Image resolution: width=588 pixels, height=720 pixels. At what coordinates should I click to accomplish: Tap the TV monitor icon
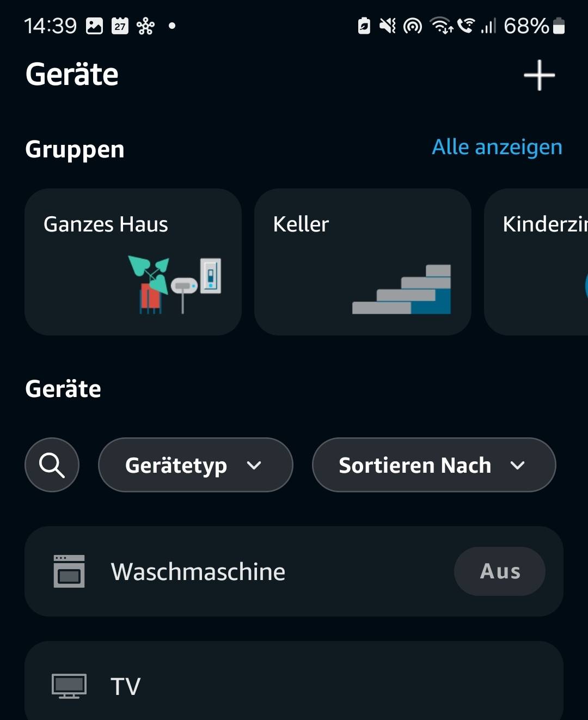click(x=69, y=686)
